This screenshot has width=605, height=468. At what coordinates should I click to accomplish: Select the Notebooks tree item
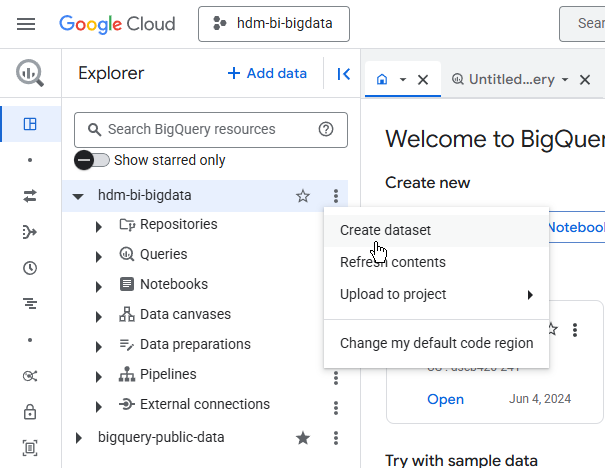tap(174, 284)
